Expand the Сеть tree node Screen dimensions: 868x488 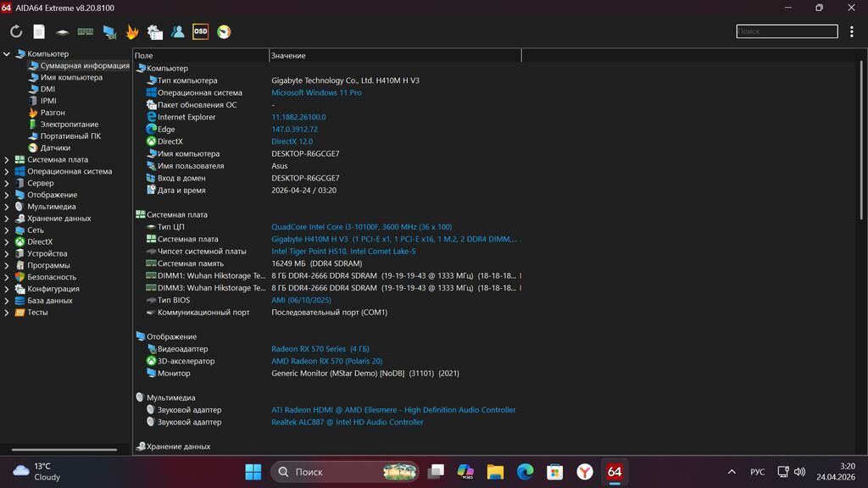coord(7,230)
